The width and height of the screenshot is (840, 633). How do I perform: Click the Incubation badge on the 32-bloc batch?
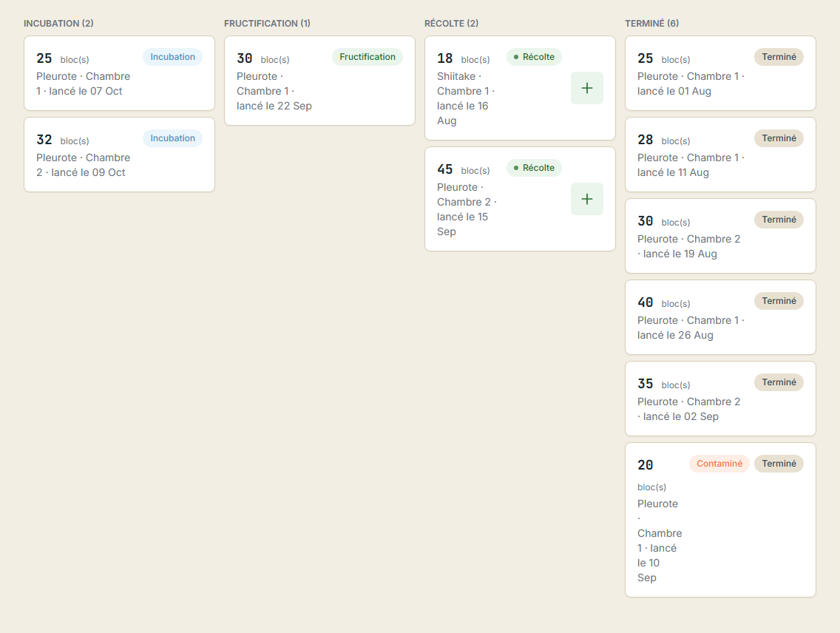(172, 138)
